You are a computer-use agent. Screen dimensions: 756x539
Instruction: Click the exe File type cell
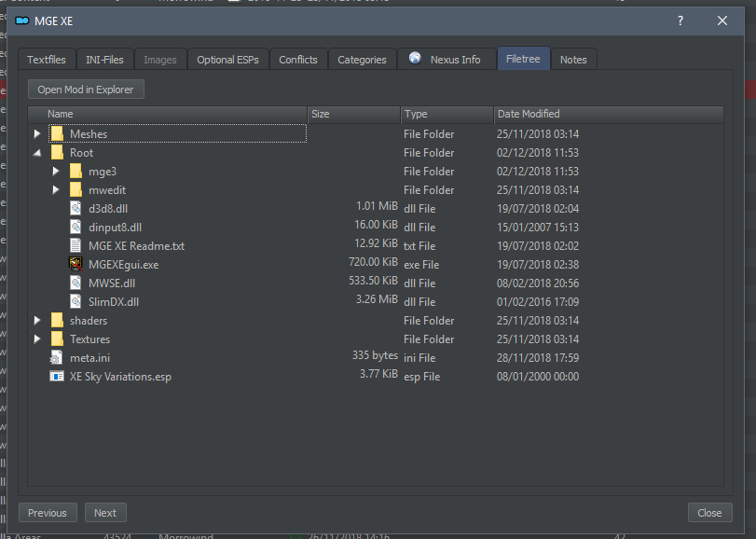[x=421, y=265]
